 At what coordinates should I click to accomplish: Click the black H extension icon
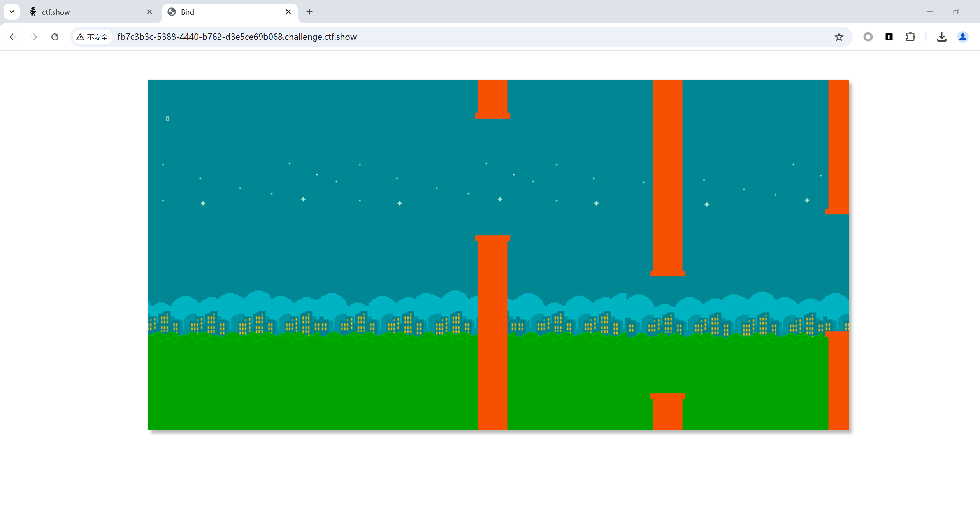(x=889, y=37)
